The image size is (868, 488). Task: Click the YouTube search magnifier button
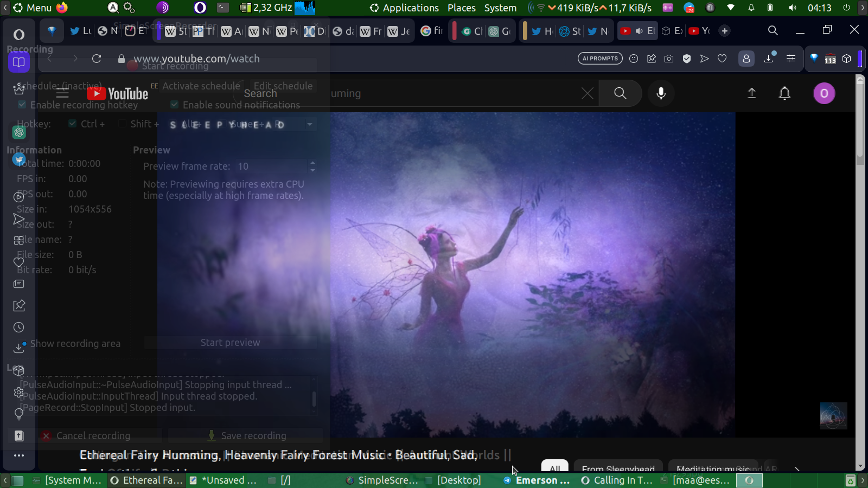(x=620, y=93)
